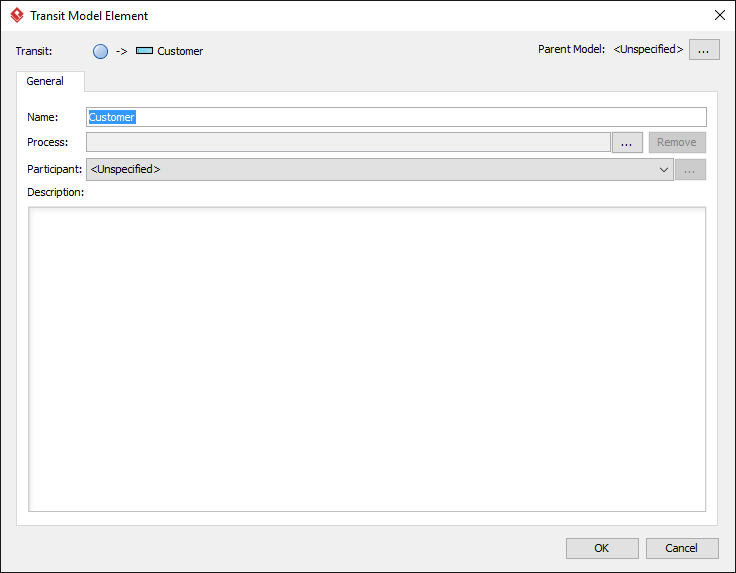Click the Transit: label
Viewport: 736px width, 573px height.
tap(34, 51)
